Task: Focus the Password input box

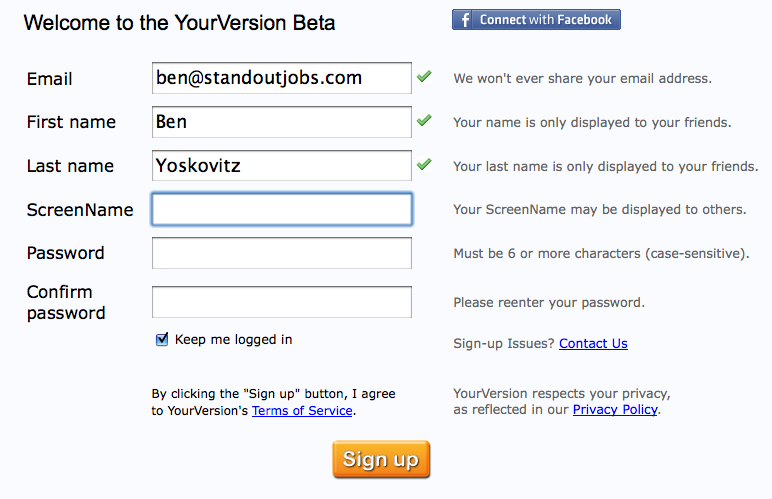Action: [282, 253]
